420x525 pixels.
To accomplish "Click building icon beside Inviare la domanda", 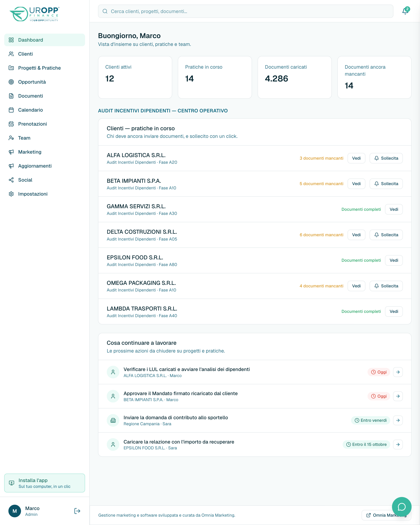I will [x=113, y=420].
